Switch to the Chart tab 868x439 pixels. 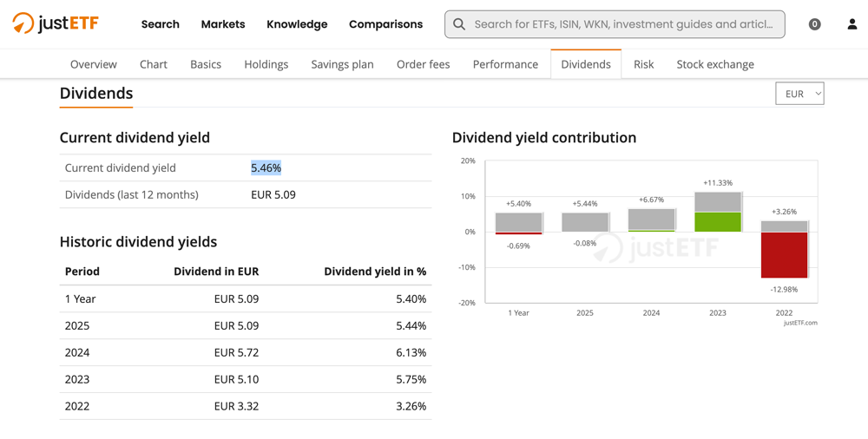click(x=154, y=64)
